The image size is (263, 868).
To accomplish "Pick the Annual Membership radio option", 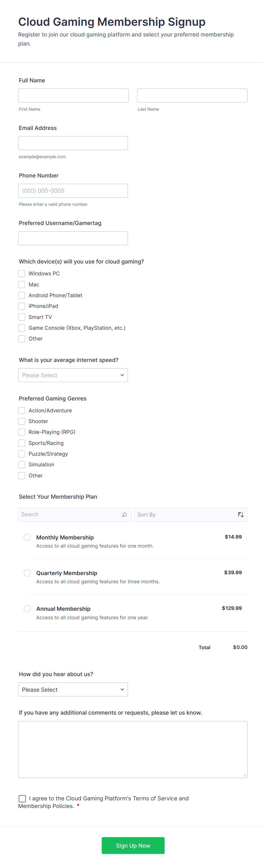I will coord(27,608).
